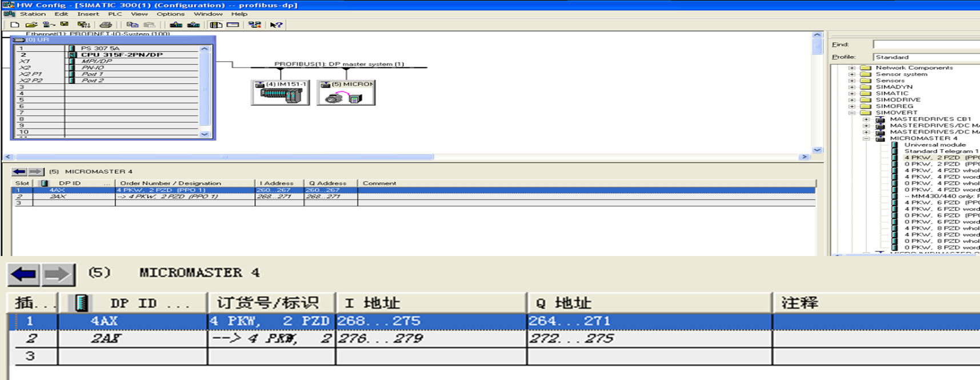The height and width of the screenshot is (380, 980).
Task: Click the Upload to PG icon
Action: pyautogui.click(x=194, y=25)
